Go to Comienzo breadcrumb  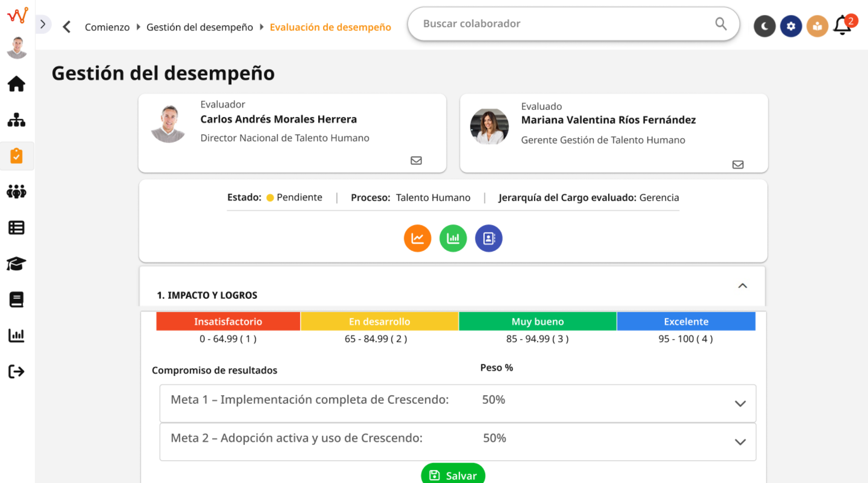[x=107, y=27]
